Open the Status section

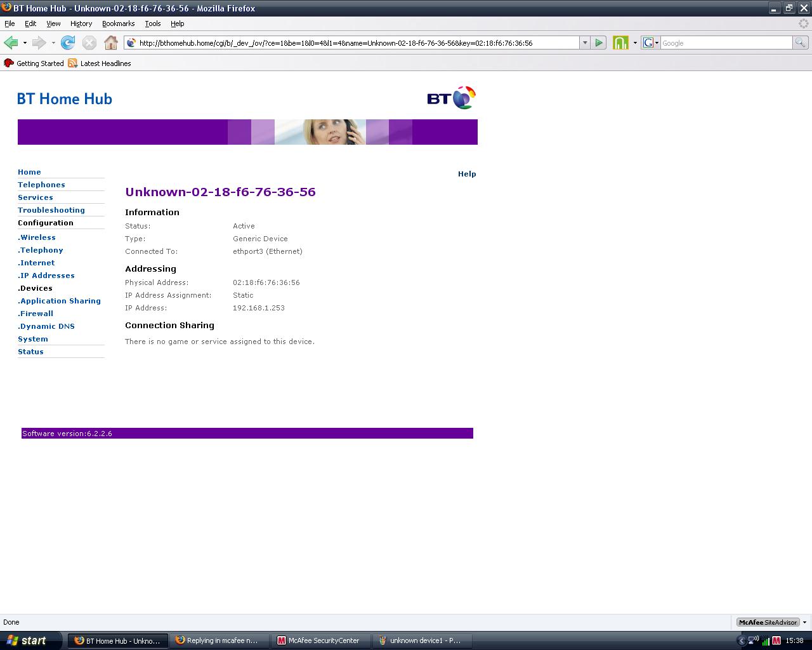30,352
